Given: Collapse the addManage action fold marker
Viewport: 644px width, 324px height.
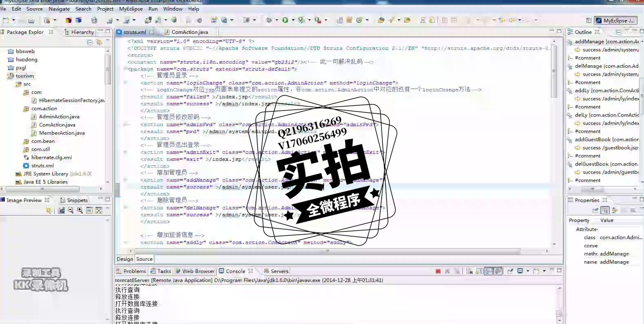Looking at the screenshot, I should pyautogui.click(x=125, y=180).
